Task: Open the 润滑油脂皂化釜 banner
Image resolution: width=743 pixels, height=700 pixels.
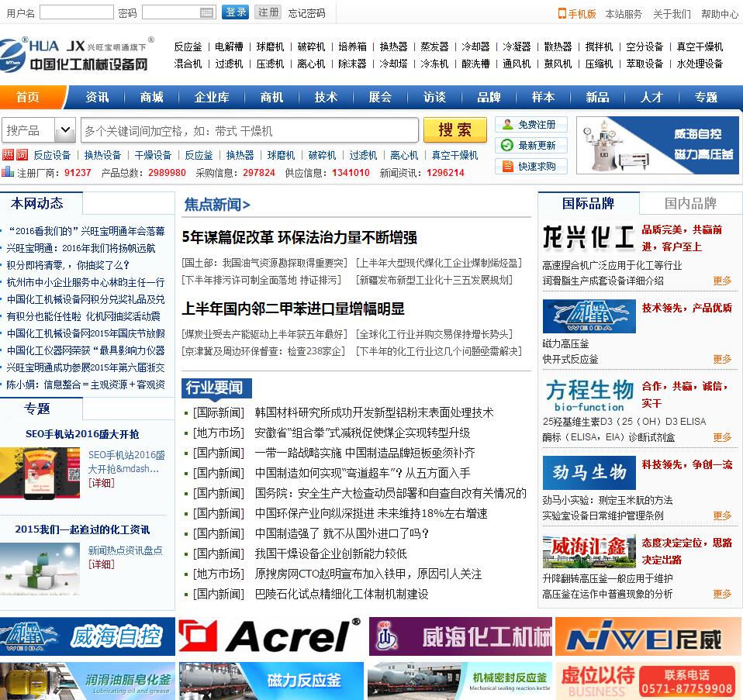Action: coord(87,681)
